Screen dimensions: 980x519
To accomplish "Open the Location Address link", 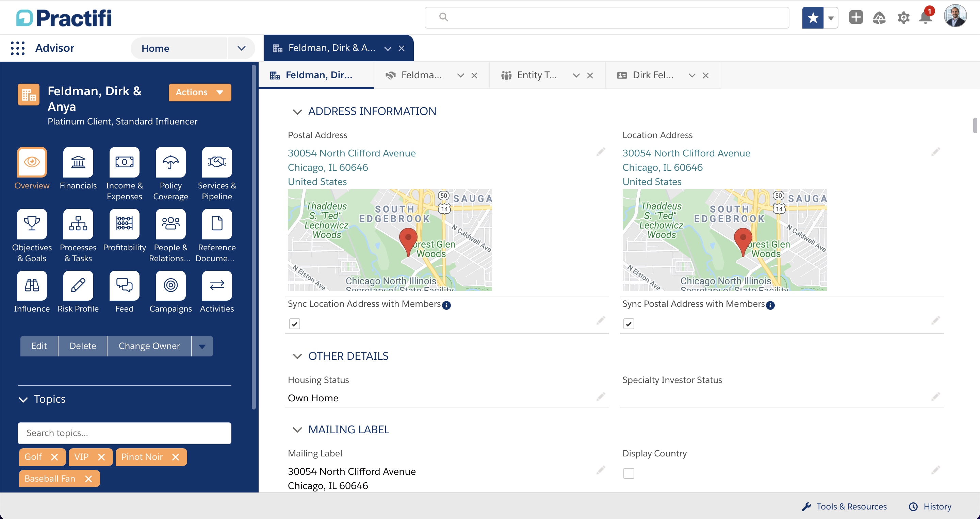I will pos(686,168).
